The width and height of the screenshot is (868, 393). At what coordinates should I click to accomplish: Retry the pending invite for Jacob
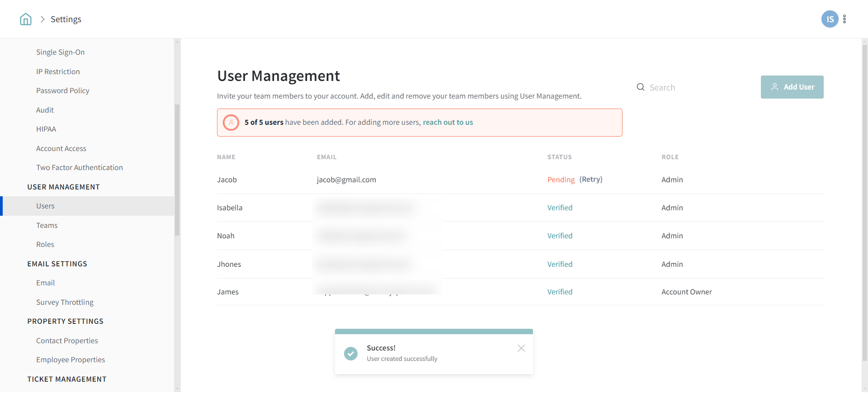point(590,180)
